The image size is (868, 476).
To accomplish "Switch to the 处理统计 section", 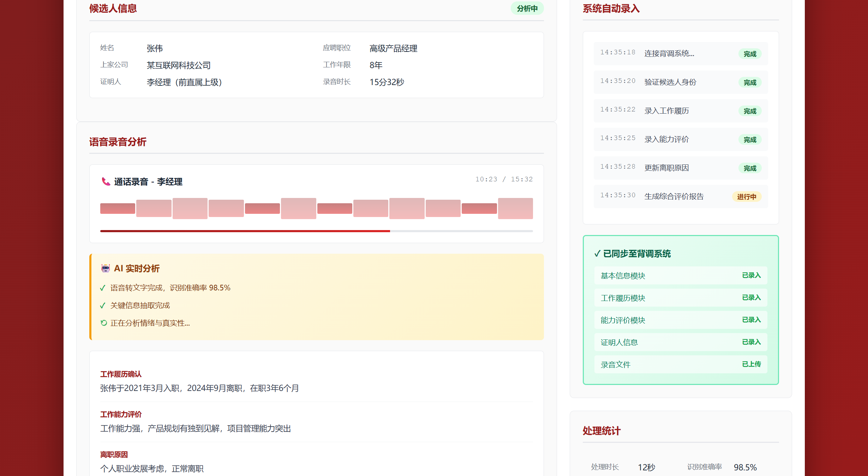I will 601,431.
